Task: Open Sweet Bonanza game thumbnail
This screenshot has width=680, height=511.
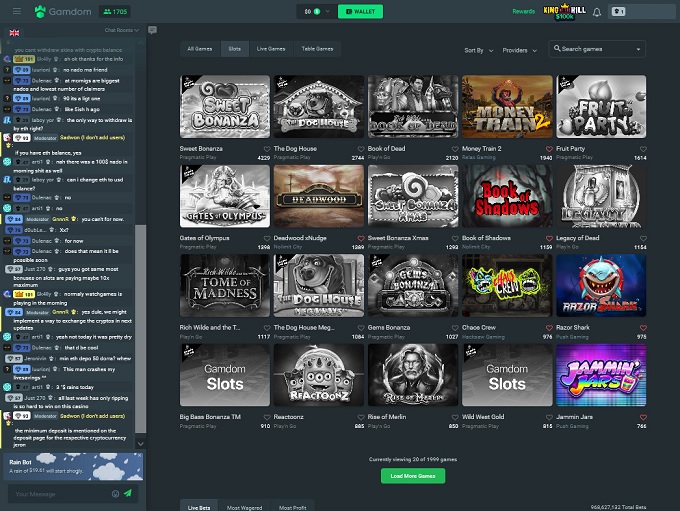Action: coord(225,107)
